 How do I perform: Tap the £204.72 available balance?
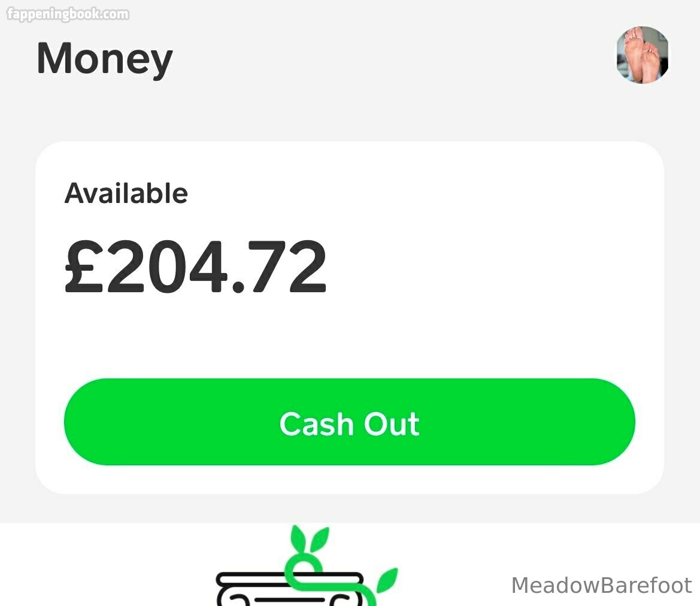[x=196, y=266]
